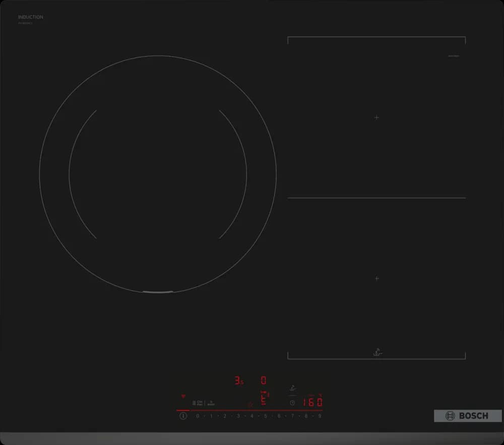Viewport: 504px width, 445px height.
Task: Tap the red heart favourite indicator
Action: 183,397
